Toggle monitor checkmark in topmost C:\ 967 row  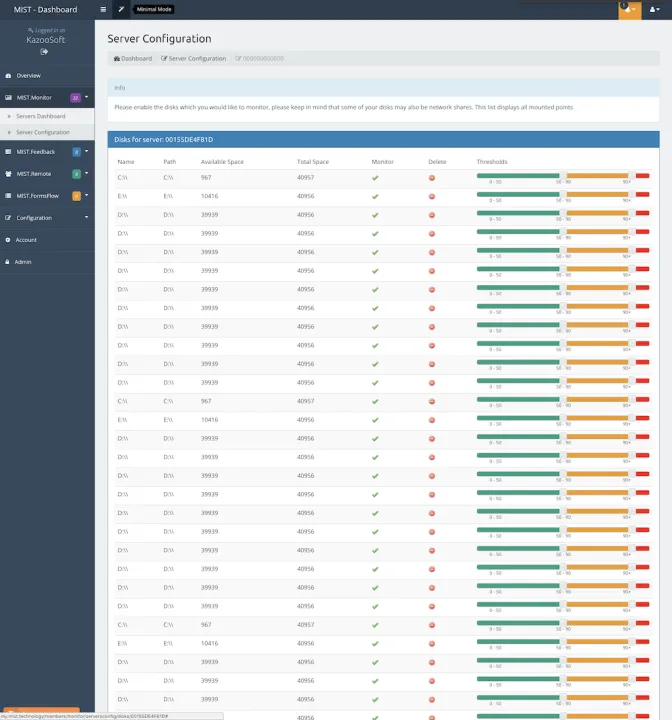[x=375, y=178]
